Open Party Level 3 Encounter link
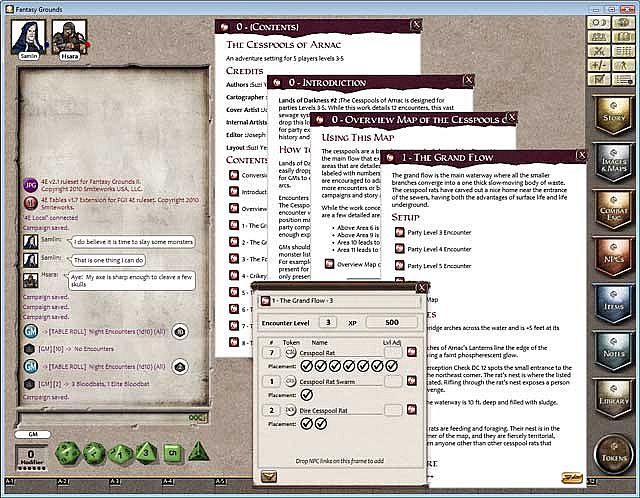Viewport: 640px width, 498px height. point(433,232)
